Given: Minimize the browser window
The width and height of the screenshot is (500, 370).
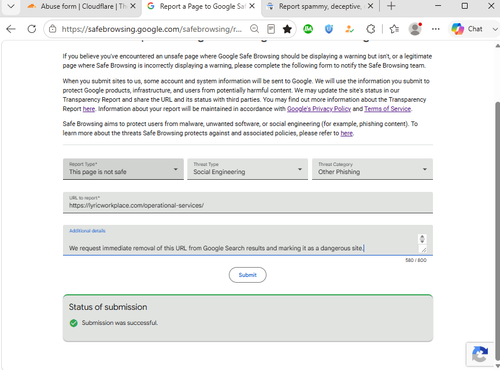Looking at the screenshot, I should (x=438, y=6).
